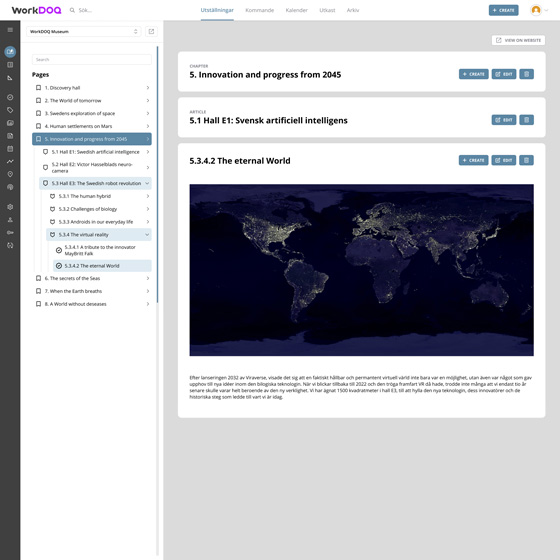The width and height of the screenshot is (560, 560).
Task: Open the documents file sidebar icon
Action: click(10, 136)
